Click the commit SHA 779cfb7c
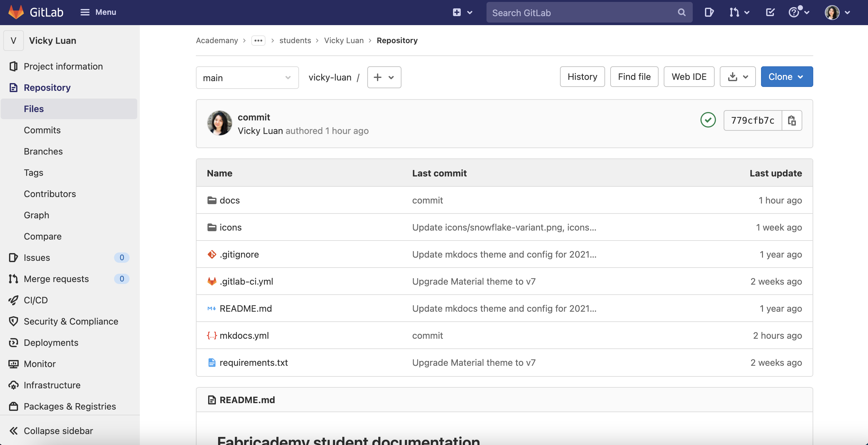 [753, 120]
